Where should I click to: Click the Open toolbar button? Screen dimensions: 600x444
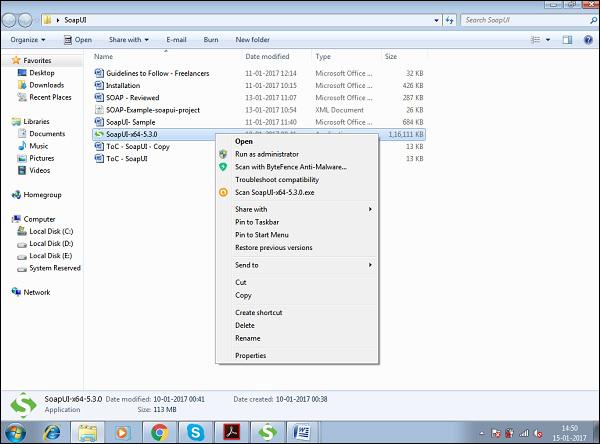coord(78,39)
